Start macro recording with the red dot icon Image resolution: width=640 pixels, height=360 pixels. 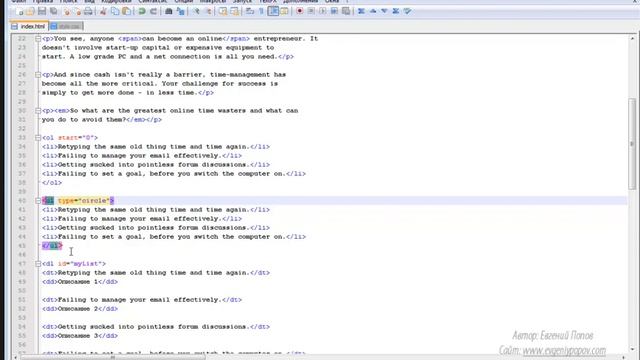300,11
